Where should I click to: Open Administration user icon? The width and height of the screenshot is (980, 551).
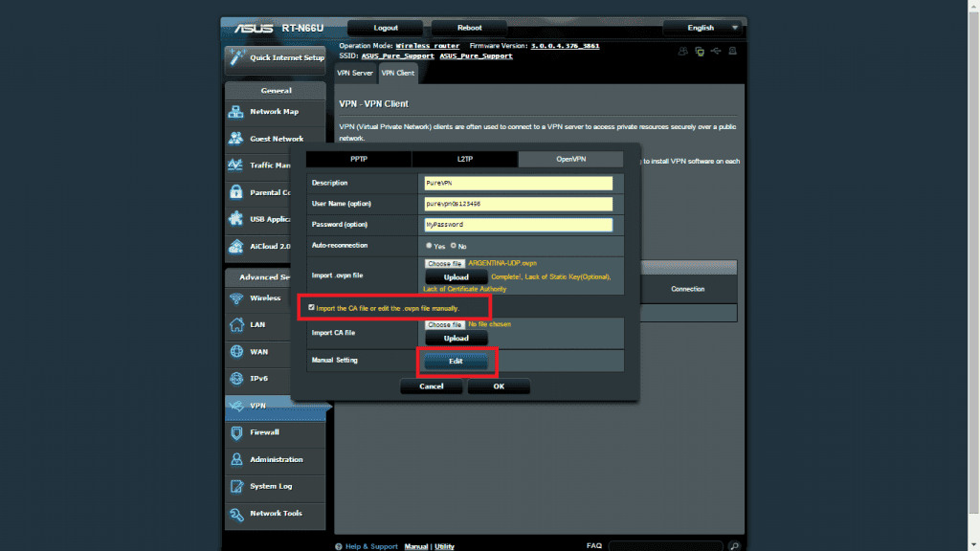pos(236,459)
